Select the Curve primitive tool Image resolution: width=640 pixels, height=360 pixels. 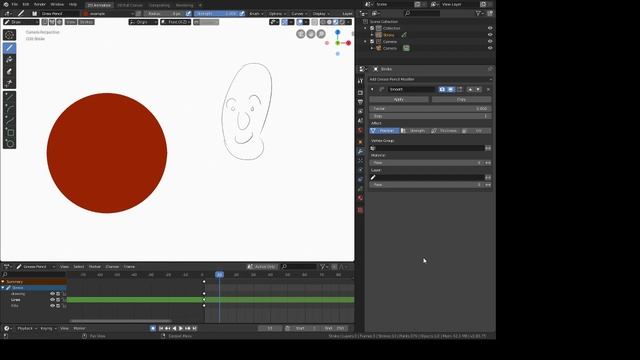coord(9,121)
